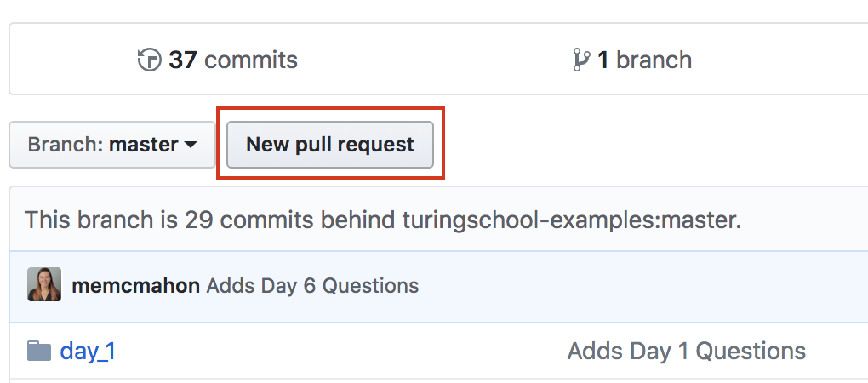The height and width of the screenshot is (383, 868).
Task: Open the memcmahon username link
Action: tap(136, 285)
